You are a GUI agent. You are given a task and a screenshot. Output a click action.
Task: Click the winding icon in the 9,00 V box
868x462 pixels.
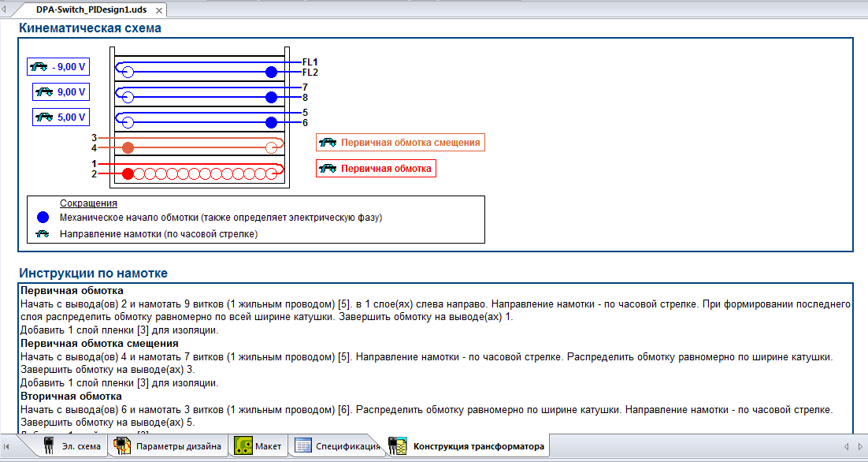point(44,92)
